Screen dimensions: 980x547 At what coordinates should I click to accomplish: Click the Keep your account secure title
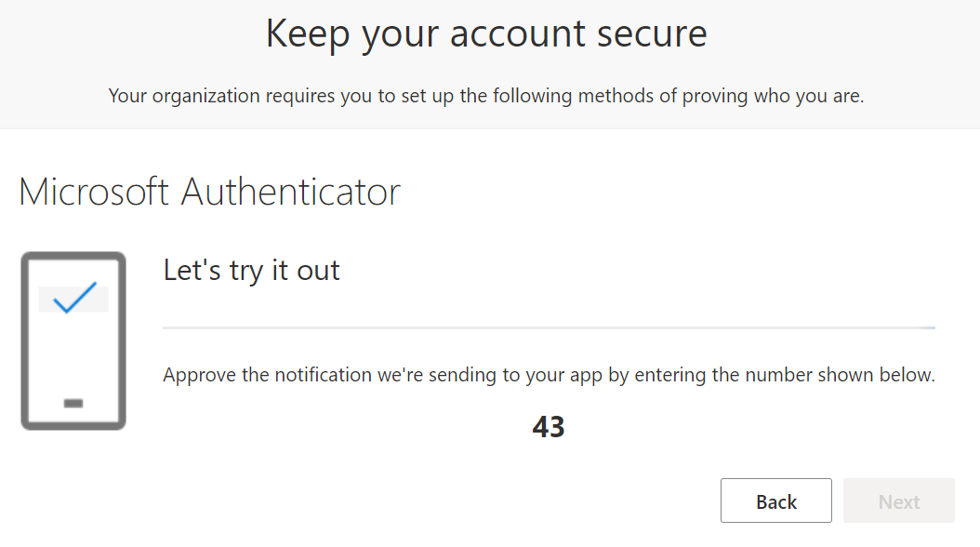tap(486, 33)
